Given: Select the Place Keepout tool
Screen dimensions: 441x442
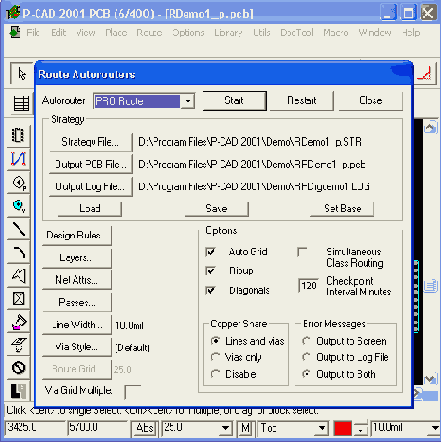Looking at the screenshot, I should 18,299.
